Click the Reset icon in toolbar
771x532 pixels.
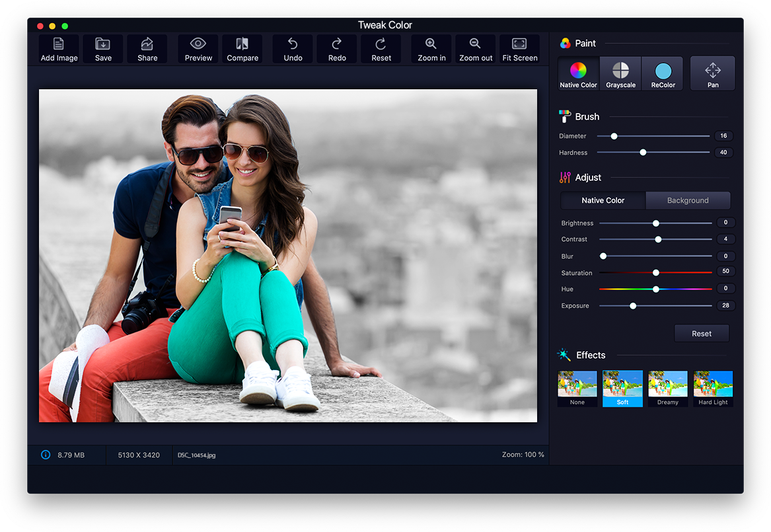point(381,49)
